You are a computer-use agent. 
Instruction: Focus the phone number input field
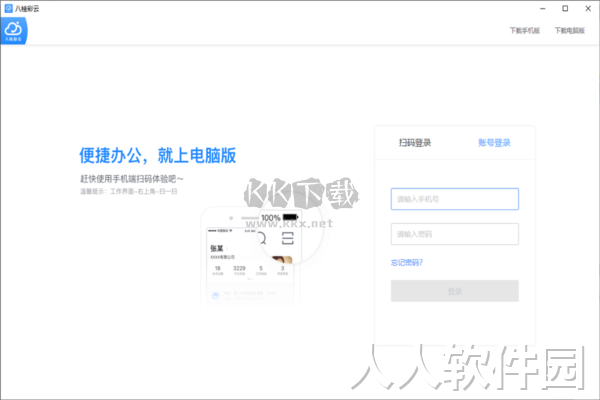click(455, 199)
